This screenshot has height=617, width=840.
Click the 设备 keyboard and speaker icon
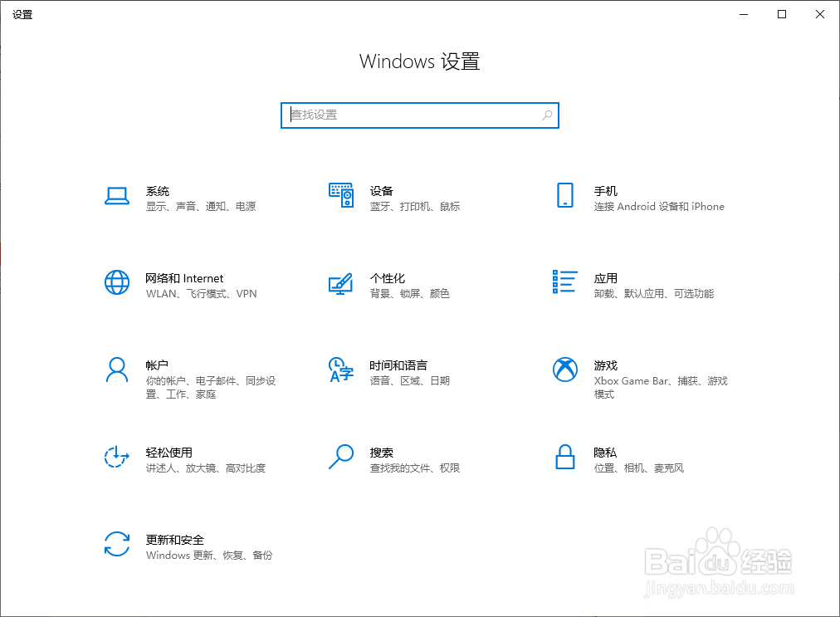[x=340, y=195]
